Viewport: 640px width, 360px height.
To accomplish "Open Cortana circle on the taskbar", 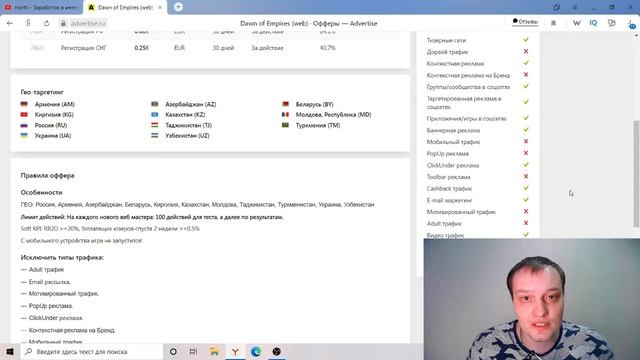I will pyautogui.click(x=173, y=351).
